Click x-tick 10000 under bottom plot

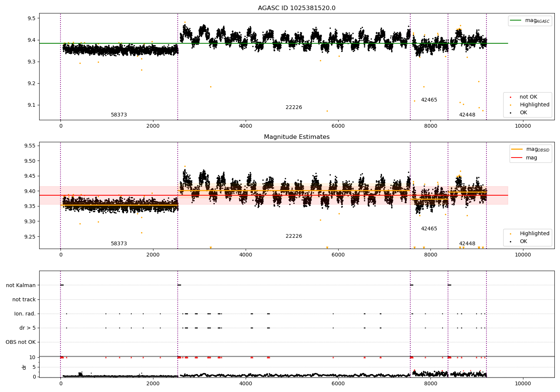[x=523, y=384]
